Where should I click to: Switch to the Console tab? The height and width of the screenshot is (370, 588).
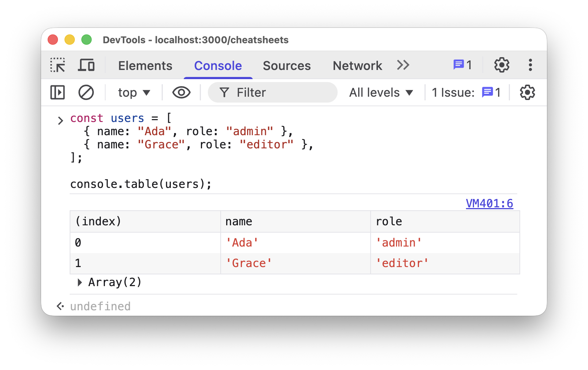218,66
